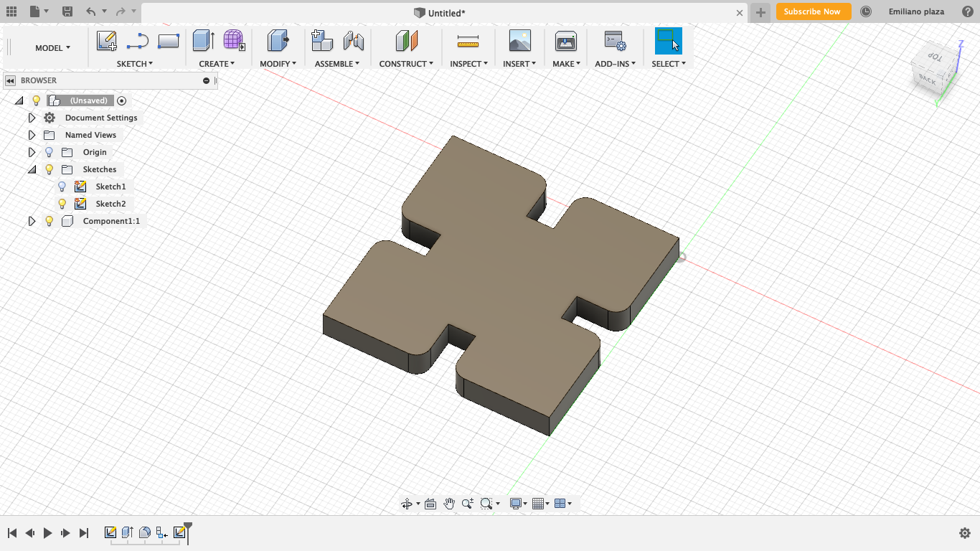Click the Scripts and Add-Ins icon
Viewport: 980px width, 551px height.
pyautogui.click(x=615, y=41)
